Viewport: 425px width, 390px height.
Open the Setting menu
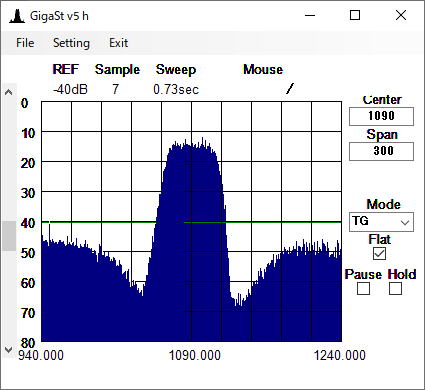71,43
